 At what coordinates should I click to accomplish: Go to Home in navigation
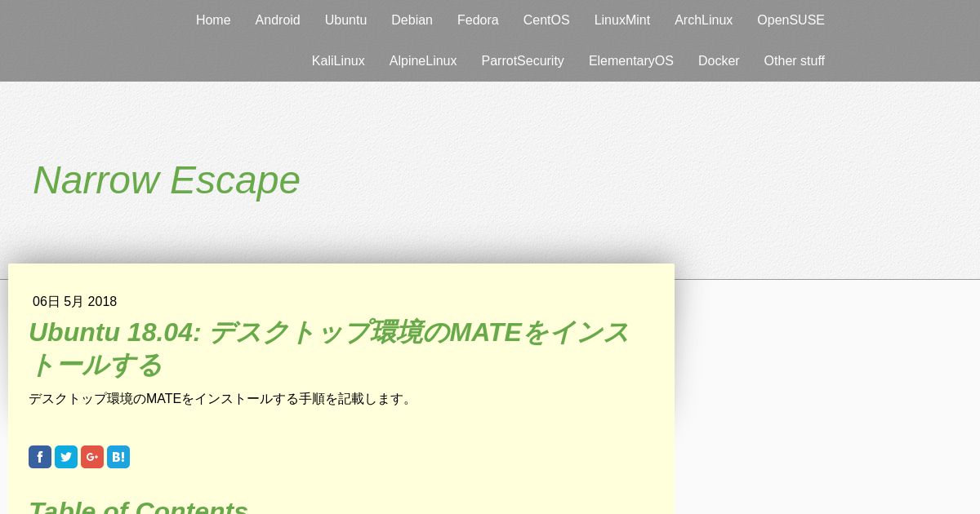click(213, 20)
